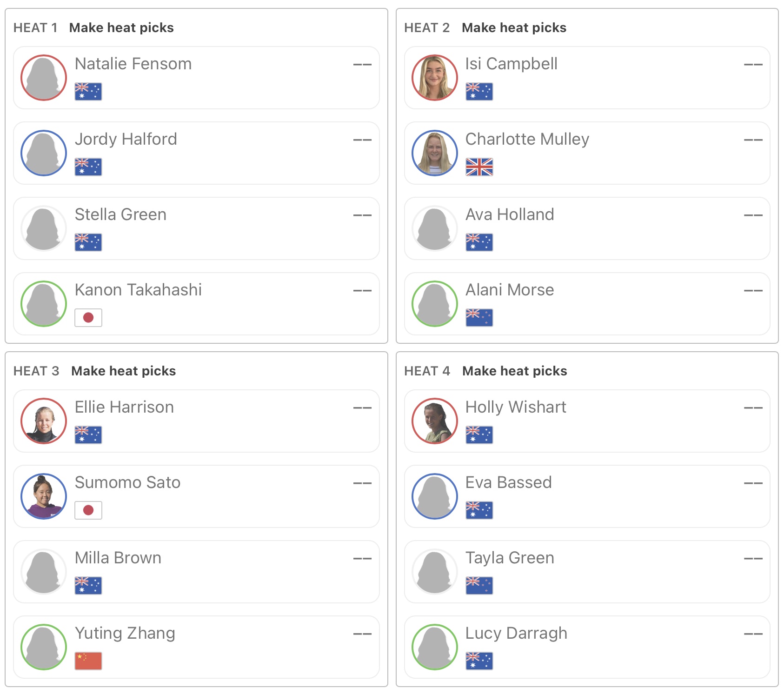Click Isi Campbell's profile photo

[434, 78]
